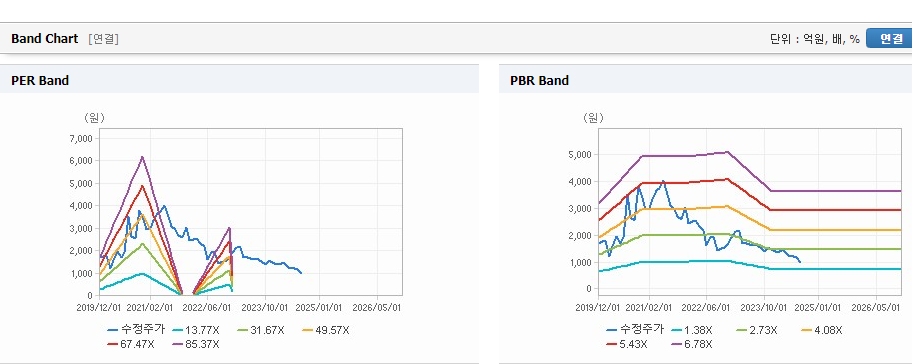
Task: Click the 5,000 y-axis label in PBR chart
Action: pos(580,155)
